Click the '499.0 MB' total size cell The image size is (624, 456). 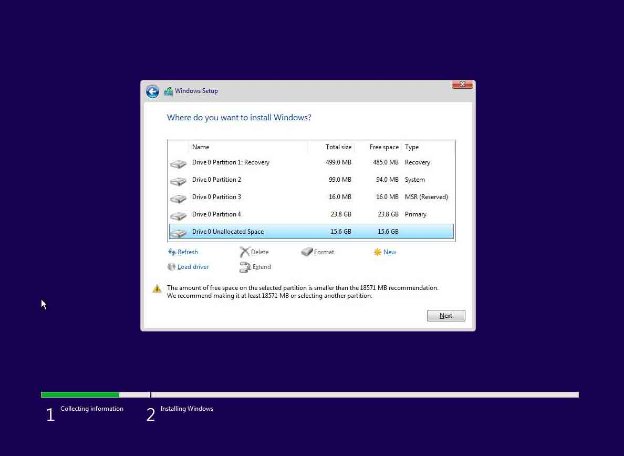[x=339, y=162]
